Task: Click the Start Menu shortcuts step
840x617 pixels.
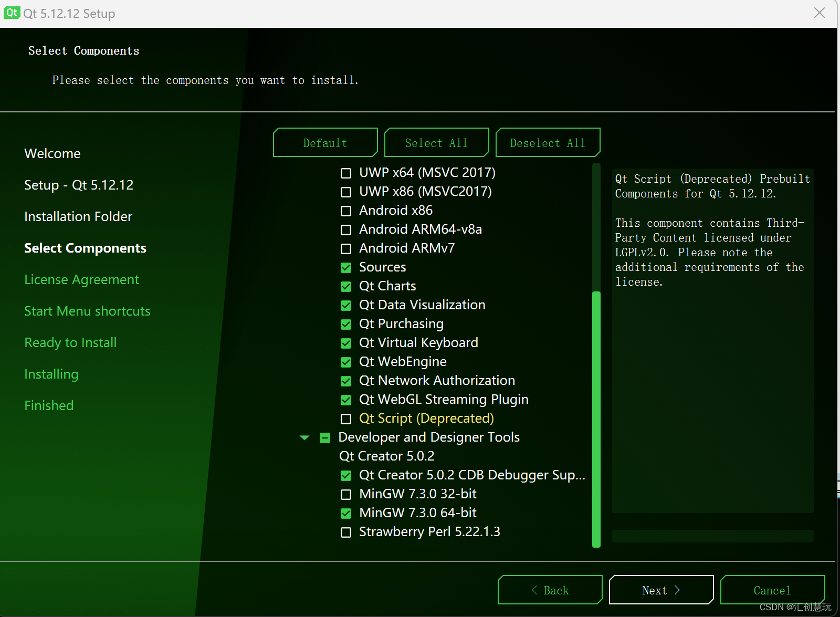Action: coord(87,311)
